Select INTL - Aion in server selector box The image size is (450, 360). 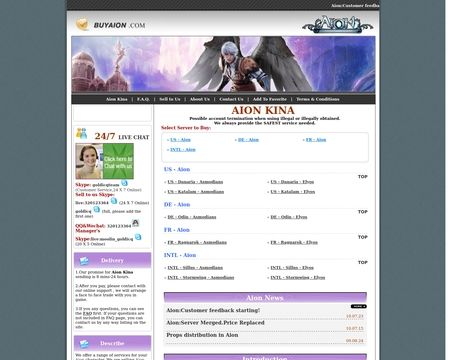tap(183, 150)
